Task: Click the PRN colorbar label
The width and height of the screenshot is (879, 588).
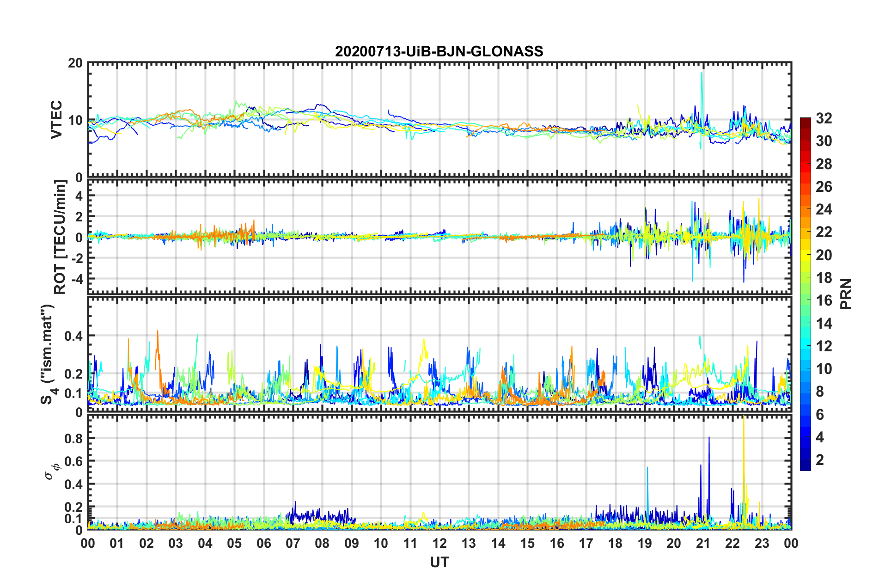Action: 846,294
